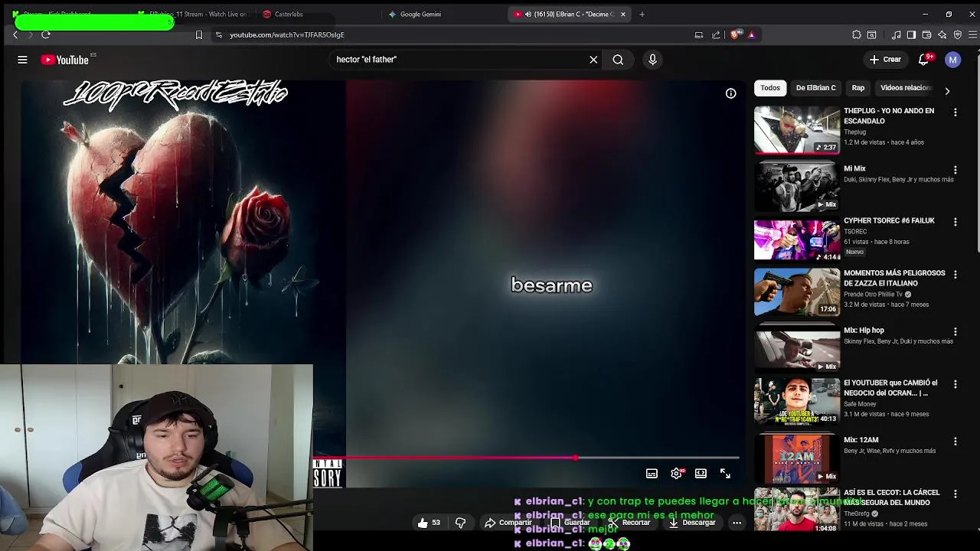The width and height of the screenshot is (980, 551).
Task: Like the video with thumbs up
Action: point(430,523)
